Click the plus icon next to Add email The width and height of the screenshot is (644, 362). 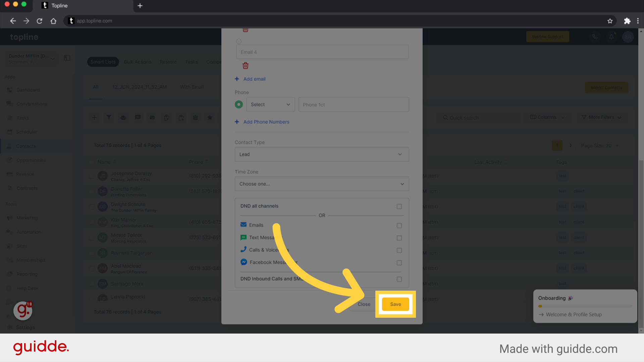(237, 79)
